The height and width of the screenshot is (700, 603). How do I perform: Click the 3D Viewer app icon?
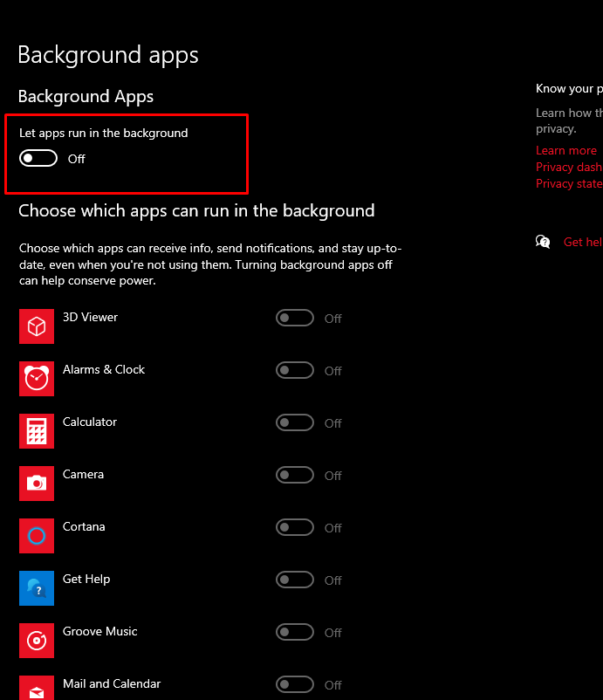[37, 326]
